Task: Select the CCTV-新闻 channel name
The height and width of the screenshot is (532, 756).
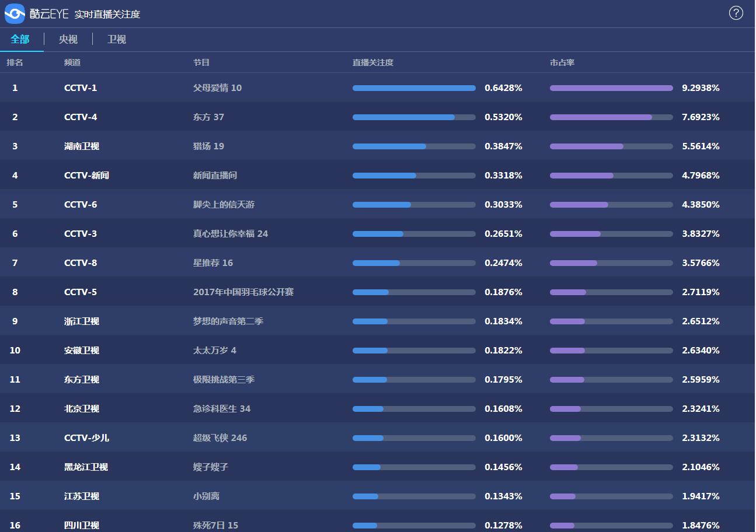Action: point(86,176)
